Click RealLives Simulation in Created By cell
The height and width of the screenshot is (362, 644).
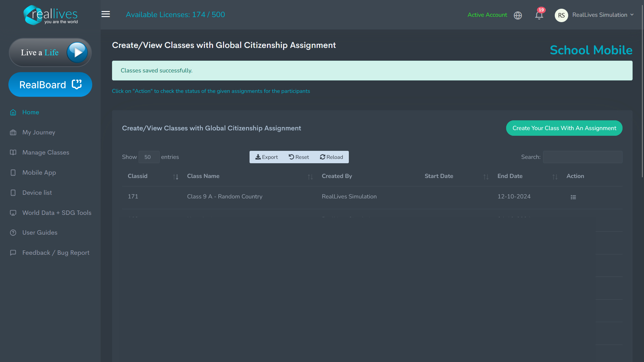349,196
